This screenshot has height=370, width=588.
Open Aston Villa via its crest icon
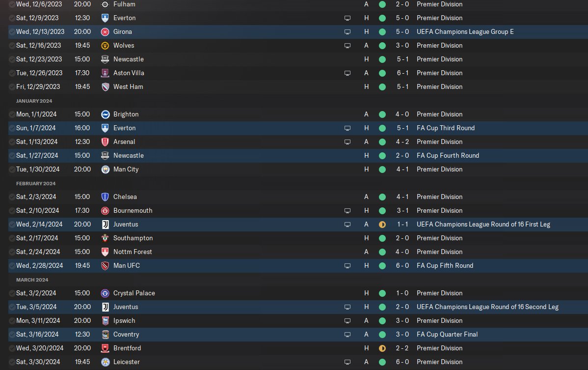coord(105,73)
